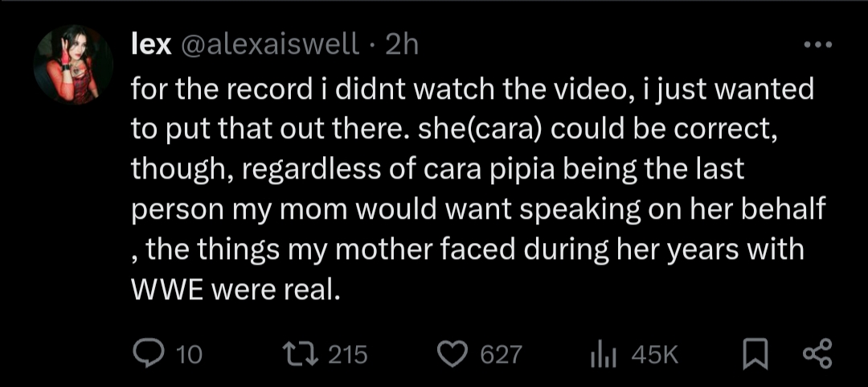
Task: Open the three-dot more options menu
Action: pos(817,46)
